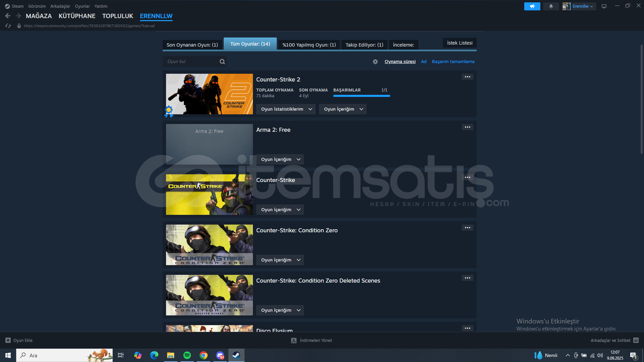Open File Explorer from the taskbar
Image resolution: width=644 pixels, height=362 pixels.
pyautogui.click(x=171, y=355)
